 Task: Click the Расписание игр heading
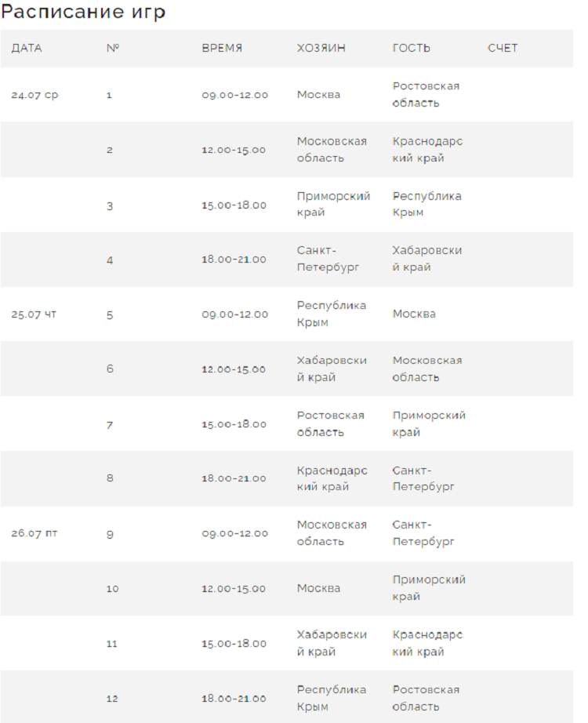coord(83,13)
